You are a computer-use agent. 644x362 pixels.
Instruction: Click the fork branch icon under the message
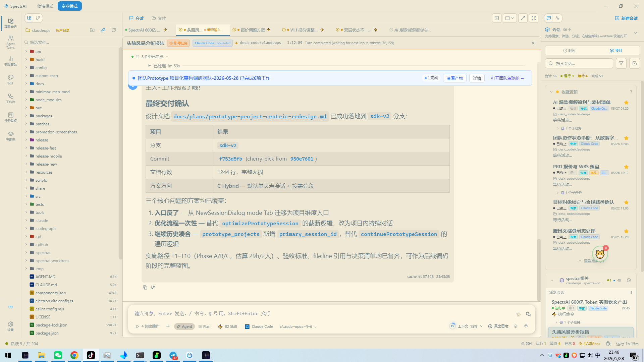coord(153,287)
